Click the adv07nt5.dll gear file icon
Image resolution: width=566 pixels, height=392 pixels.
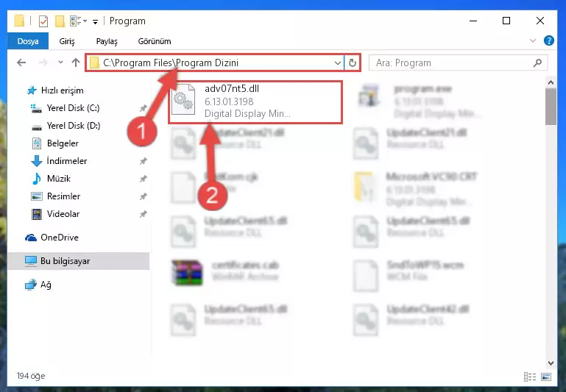[x=183, y=100]
